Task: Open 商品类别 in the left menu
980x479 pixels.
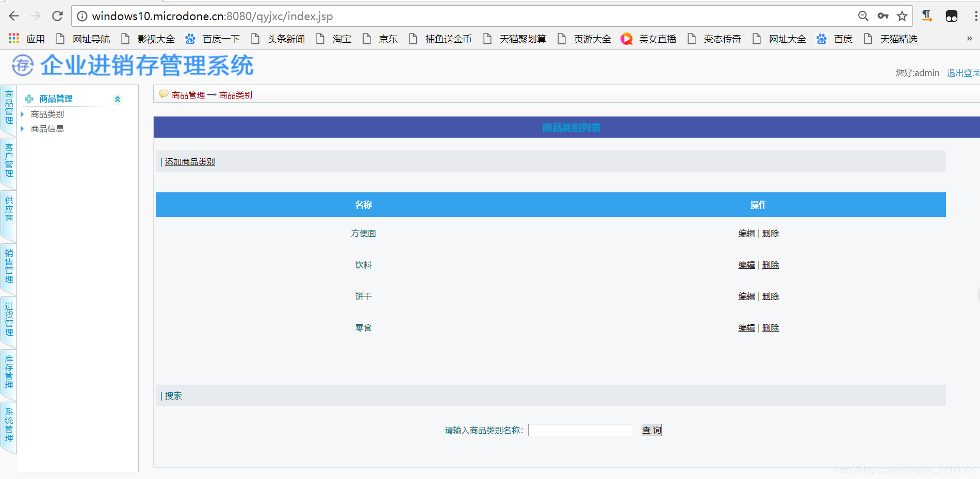Action: click(x=47, y=114)
